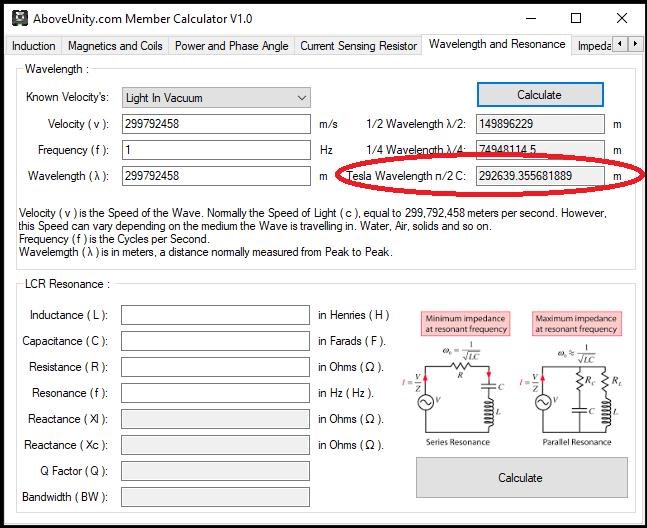Viewport: 647px width, 528px height.
Task: Click the Reactance (Xl) output field
Action: tap(215, 419)
